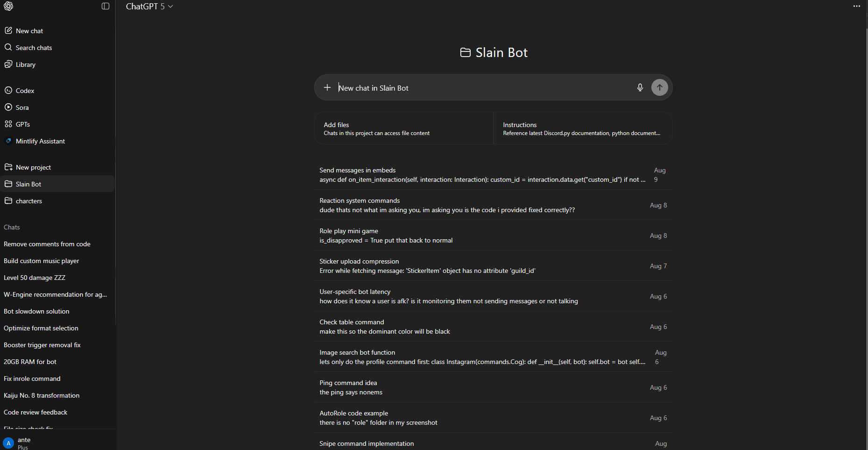Browse GPTs in the sidebar
This screenshot has height=450, width=868.
pos(22,124)
